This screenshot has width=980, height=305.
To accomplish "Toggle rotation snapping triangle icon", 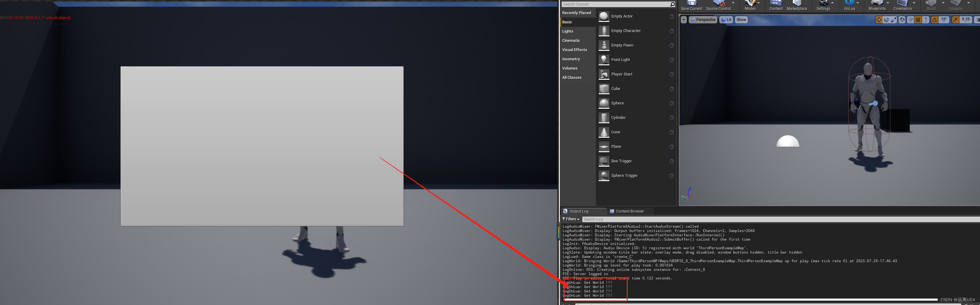I will (x=934, y=20).
